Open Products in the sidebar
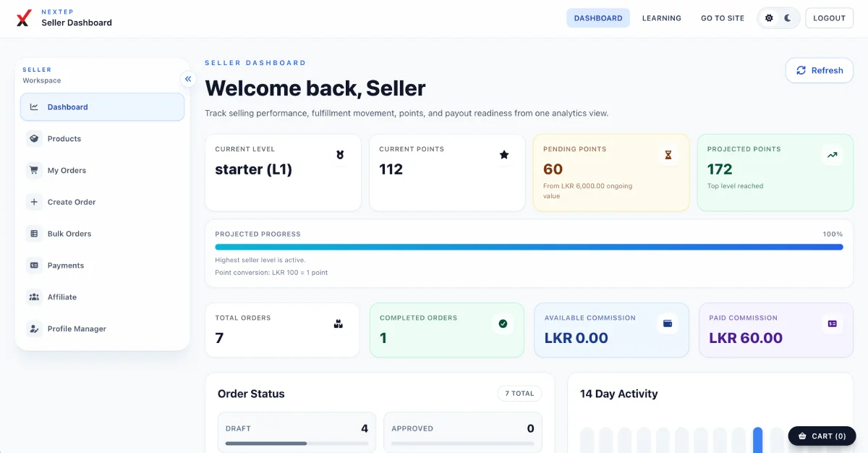 click(102, 139)
